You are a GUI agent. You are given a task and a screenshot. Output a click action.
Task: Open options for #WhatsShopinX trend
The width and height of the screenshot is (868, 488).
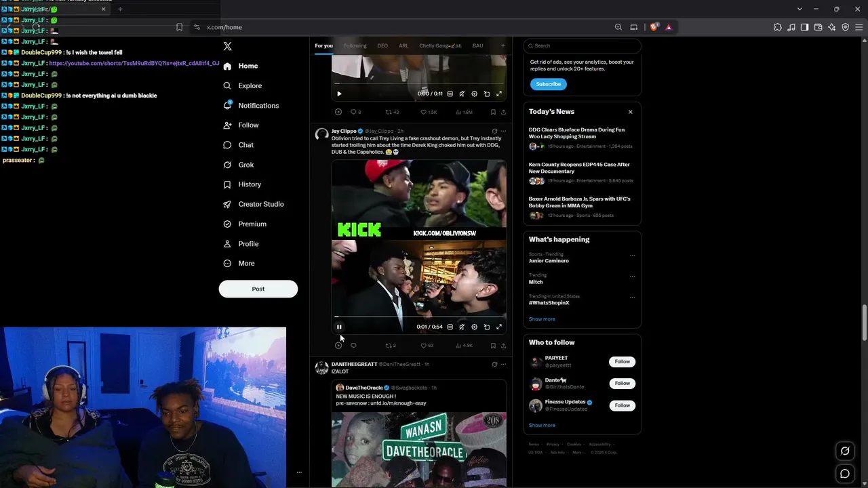pyautogui.click(x=632, y=297)
